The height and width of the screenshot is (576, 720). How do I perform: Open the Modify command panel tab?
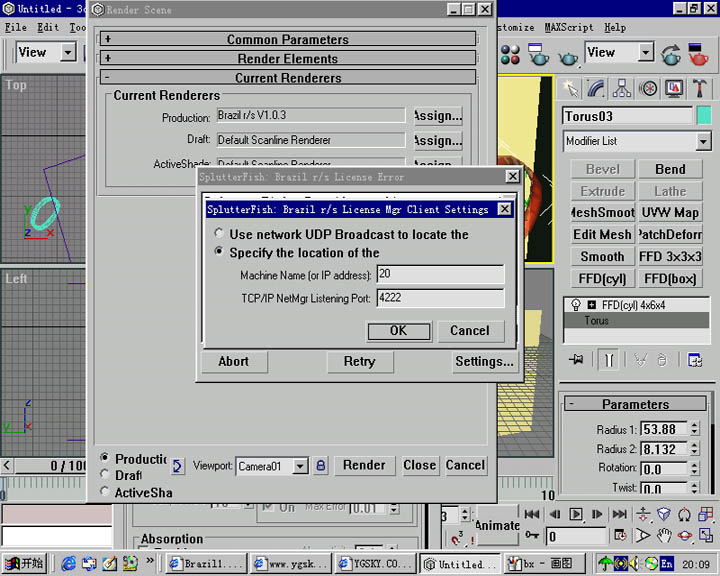pyautogui.click(x=596, y=88)
